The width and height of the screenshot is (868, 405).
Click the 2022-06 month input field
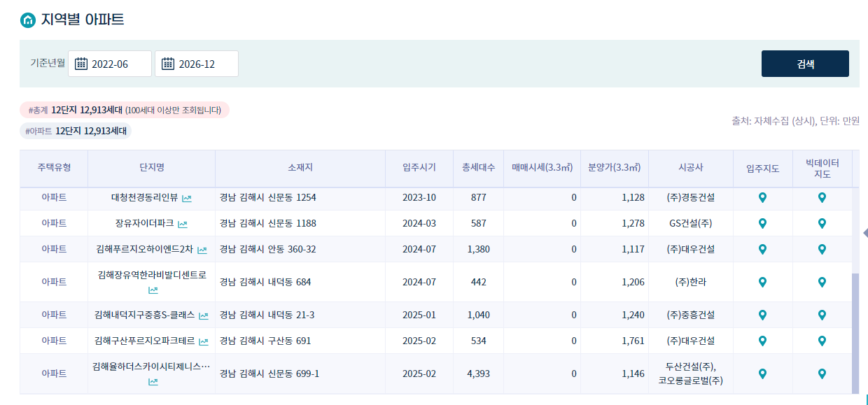(119, 63)
